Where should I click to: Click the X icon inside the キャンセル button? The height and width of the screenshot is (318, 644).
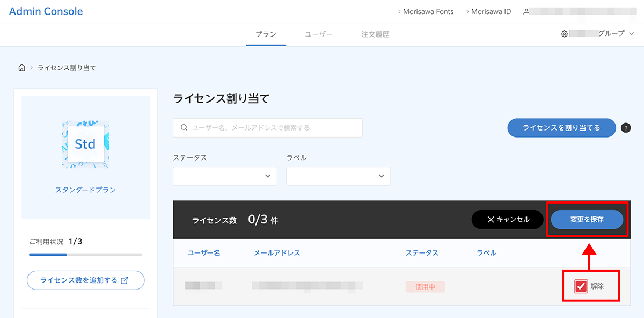491,219
